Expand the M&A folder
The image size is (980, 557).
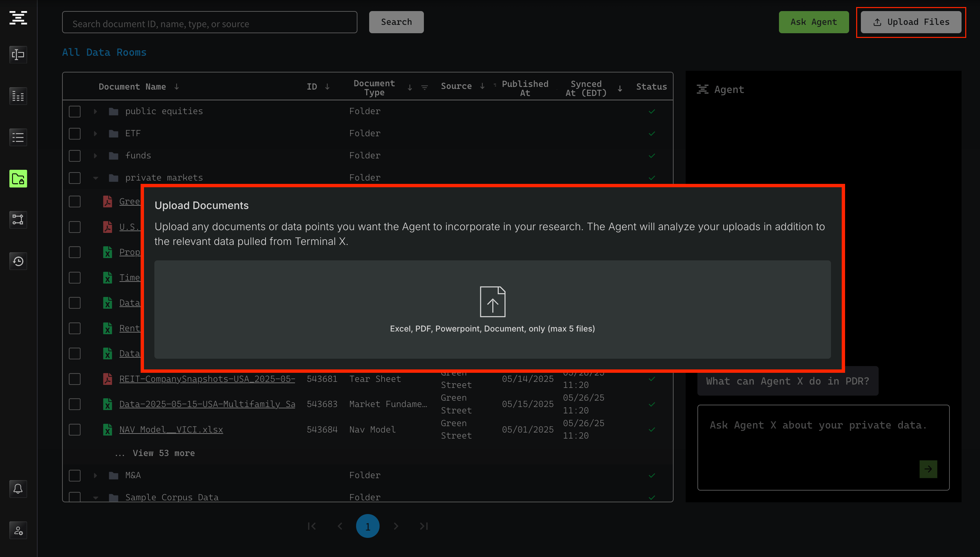point(95,475)
